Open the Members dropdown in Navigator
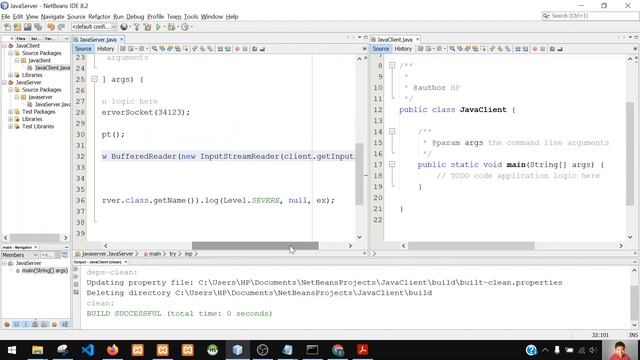640x360 pixels. [x=20, y=255]
